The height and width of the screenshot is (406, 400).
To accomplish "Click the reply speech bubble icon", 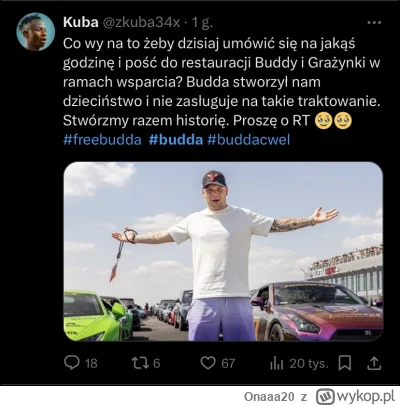I will (72, 363).
